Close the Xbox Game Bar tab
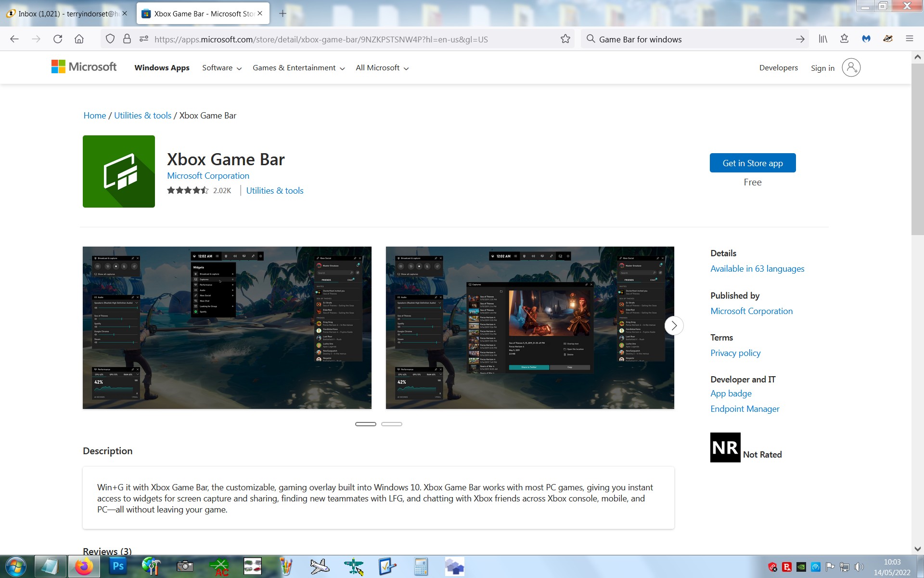924x578 pixels. coord(260,13)
